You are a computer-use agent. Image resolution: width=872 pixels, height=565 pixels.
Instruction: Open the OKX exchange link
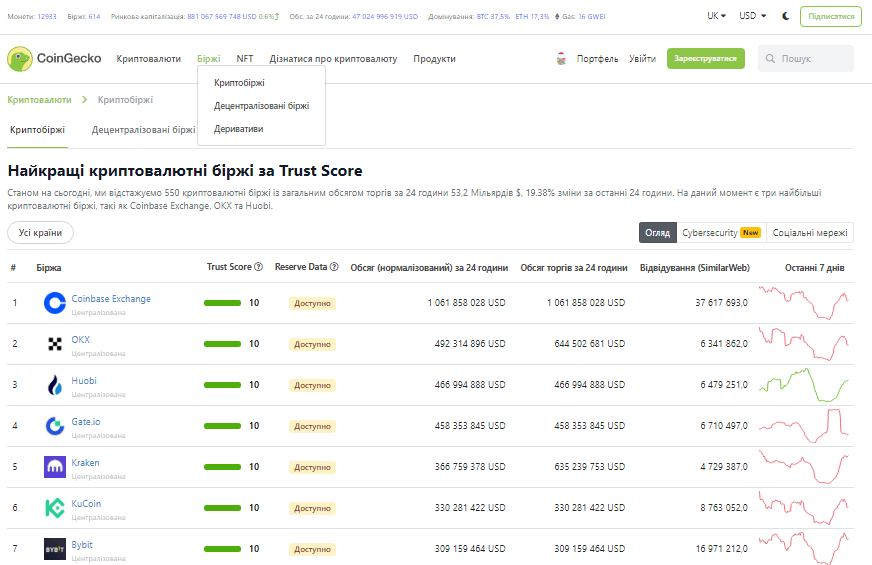tap(81, 339)
